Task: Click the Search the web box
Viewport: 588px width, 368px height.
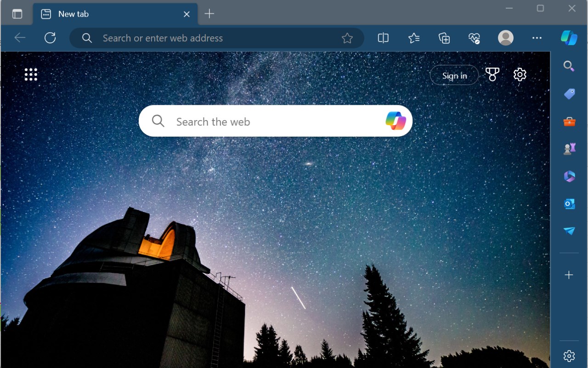Action: [276, 121]
